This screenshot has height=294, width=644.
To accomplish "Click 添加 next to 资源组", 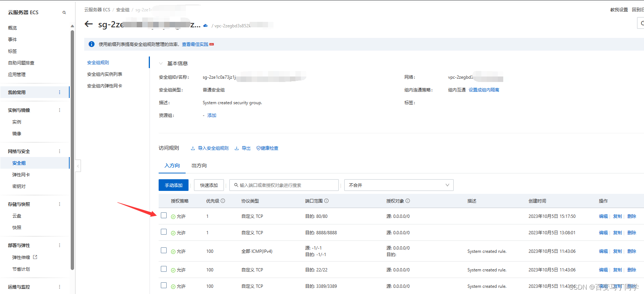I will [212, 115].
